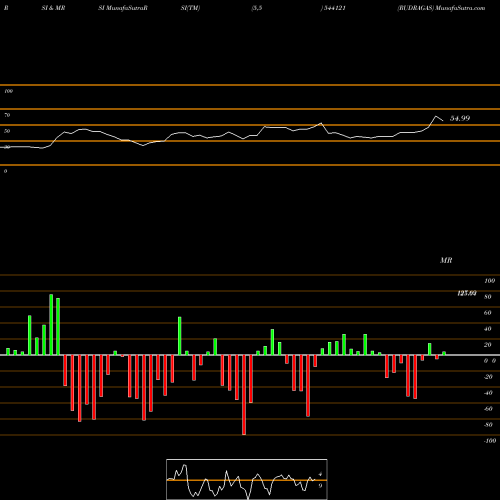Image resolution: width=500 pixels, height=500 pixels.
Task: Click the tallest green MR histogram bar
Action: click(x=51, y=324)
